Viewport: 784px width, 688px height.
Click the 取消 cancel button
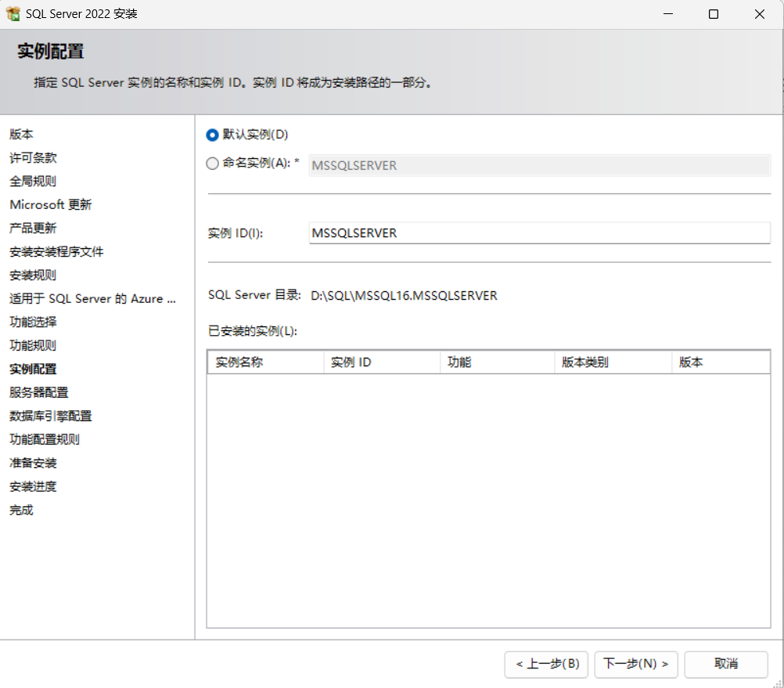click(x=726, y=664)
